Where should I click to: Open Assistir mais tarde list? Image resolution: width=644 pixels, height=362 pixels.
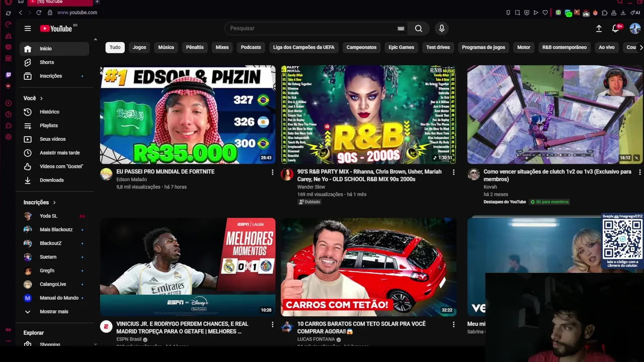coord(54,152)
